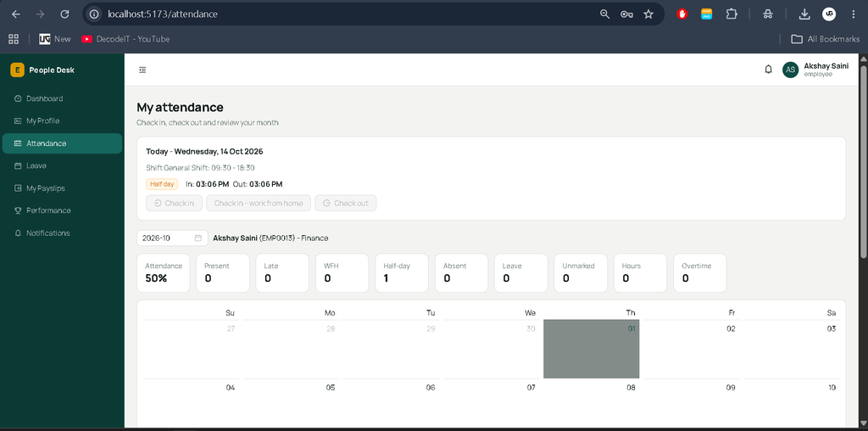Image resolution: width=868 pixels, height=431 pixels.
Task: Click the Absent stat card
Action: [462, 272]
